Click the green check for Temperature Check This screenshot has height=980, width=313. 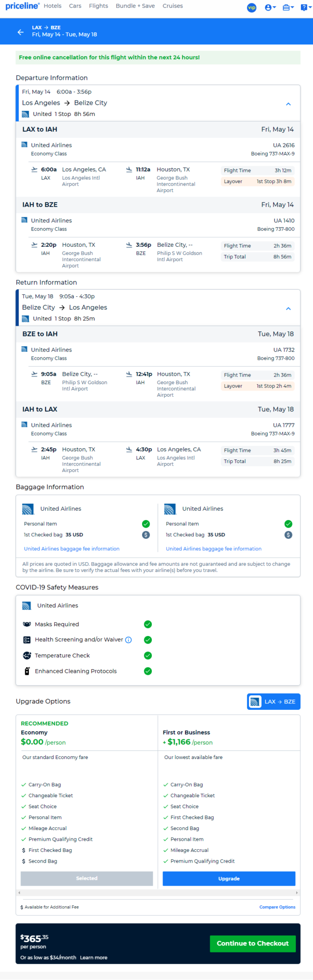tap(148, 656)
